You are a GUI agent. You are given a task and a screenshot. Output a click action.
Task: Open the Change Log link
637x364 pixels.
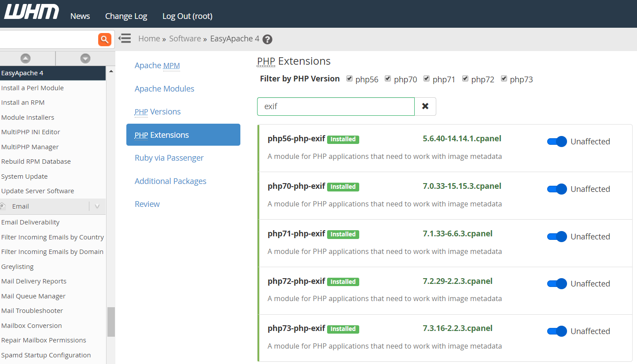[x=126, y=16]
